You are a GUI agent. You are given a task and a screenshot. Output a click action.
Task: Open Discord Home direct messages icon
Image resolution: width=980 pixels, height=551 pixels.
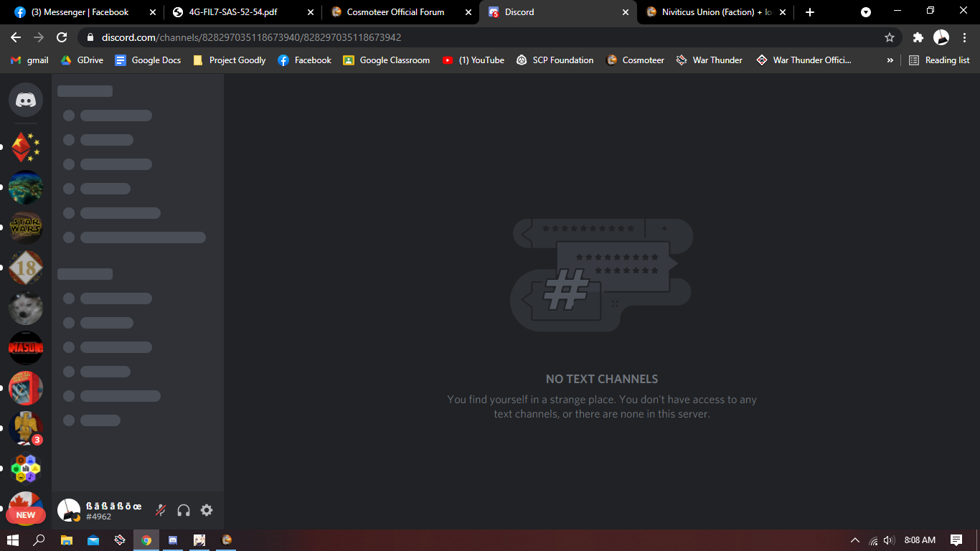click(26, 100)
